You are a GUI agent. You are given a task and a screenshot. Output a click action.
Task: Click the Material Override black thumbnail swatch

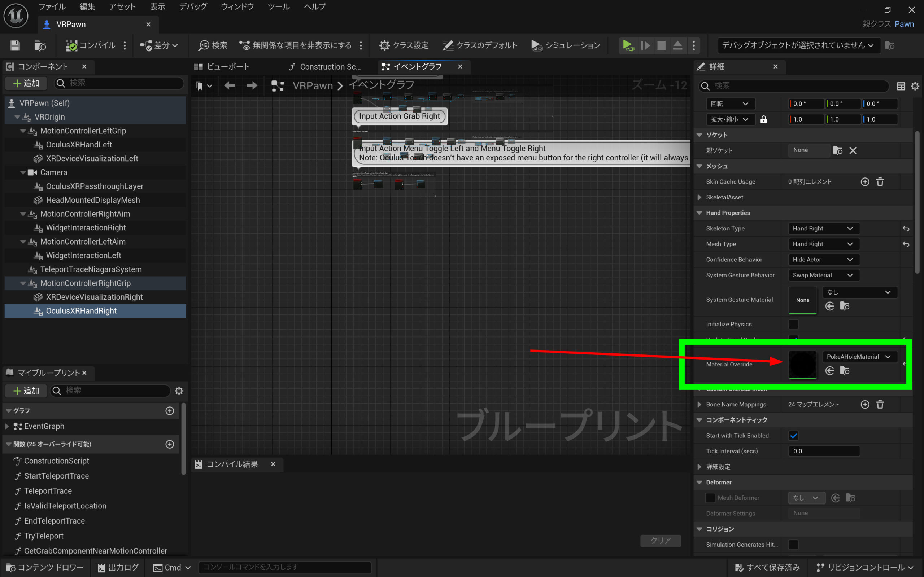click(x=802, y=365)
